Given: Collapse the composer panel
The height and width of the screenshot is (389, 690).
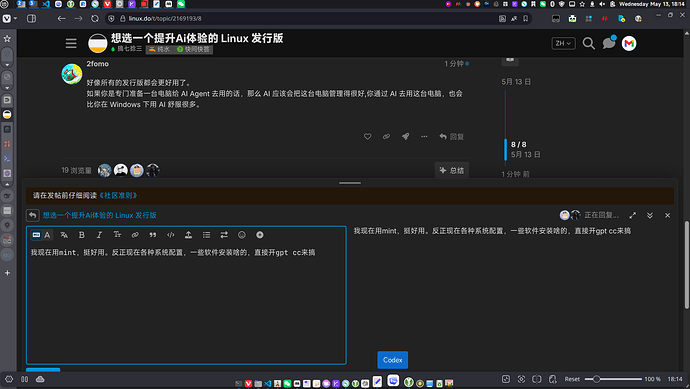Looking at the screenshot, I should 650,215.
